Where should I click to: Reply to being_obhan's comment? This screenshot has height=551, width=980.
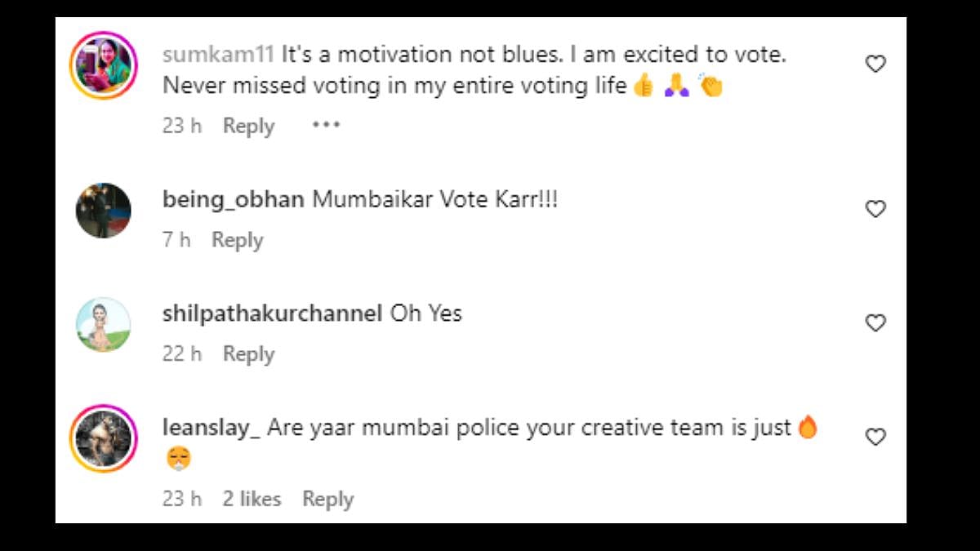(x=237, y=240)
